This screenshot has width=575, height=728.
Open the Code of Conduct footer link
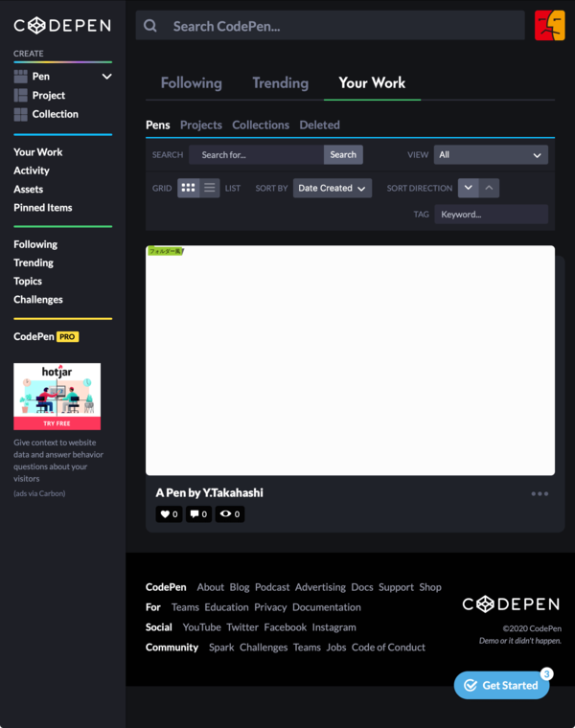pyautogui.click(x=388, y=648)
